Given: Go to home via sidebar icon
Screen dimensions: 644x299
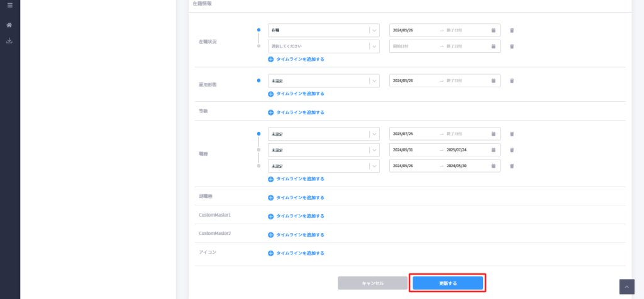Looking at the screenshot, I should tap(9, 25).
